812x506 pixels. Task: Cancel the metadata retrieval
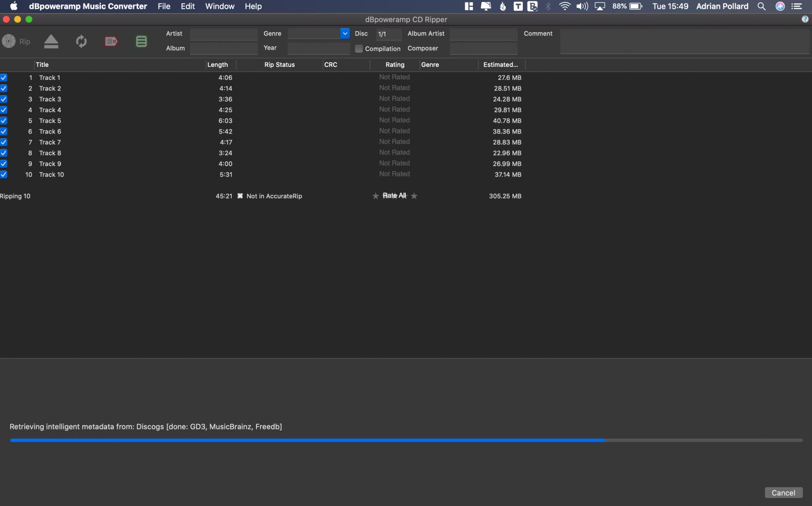783,493
